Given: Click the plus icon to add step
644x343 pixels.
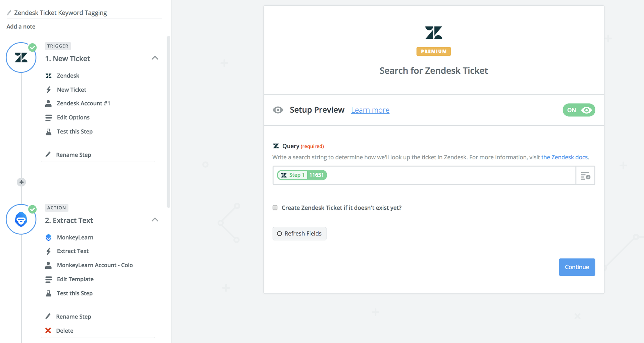Looking at the screenshot, I should 21,182.
